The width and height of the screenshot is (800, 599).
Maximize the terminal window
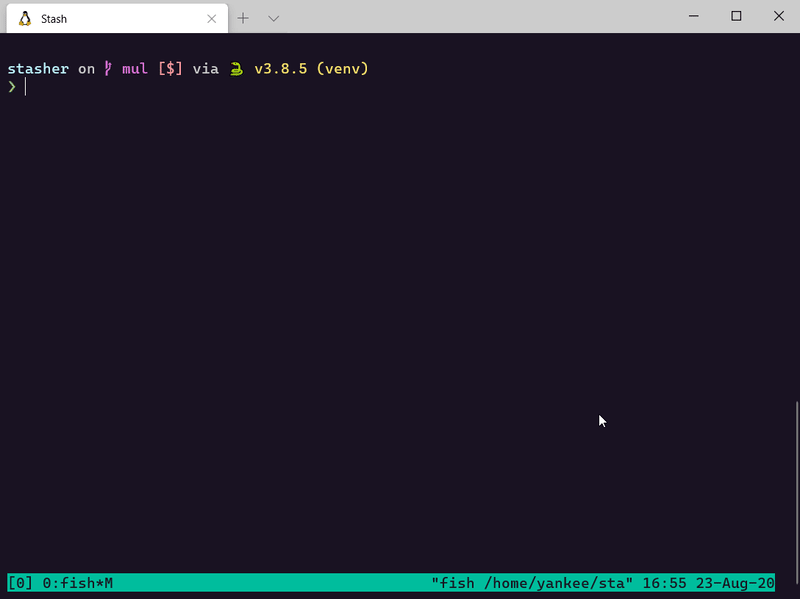click(x=736, y=16)
